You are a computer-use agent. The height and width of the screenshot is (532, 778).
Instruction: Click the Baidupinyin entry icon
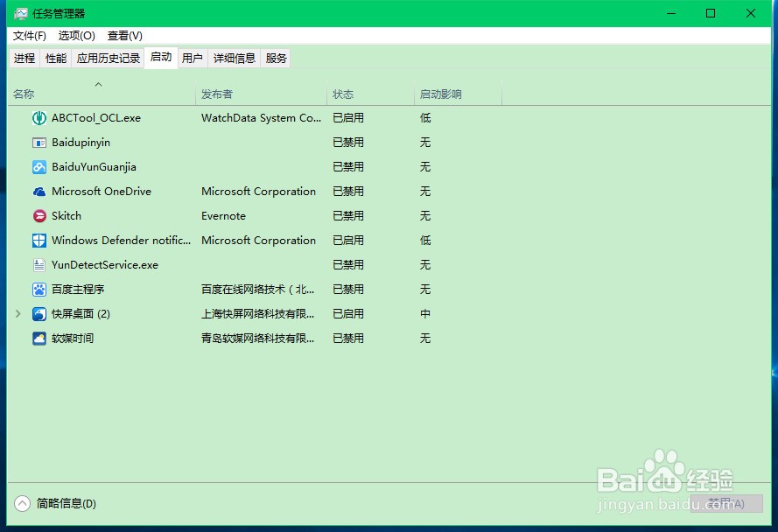39,143
